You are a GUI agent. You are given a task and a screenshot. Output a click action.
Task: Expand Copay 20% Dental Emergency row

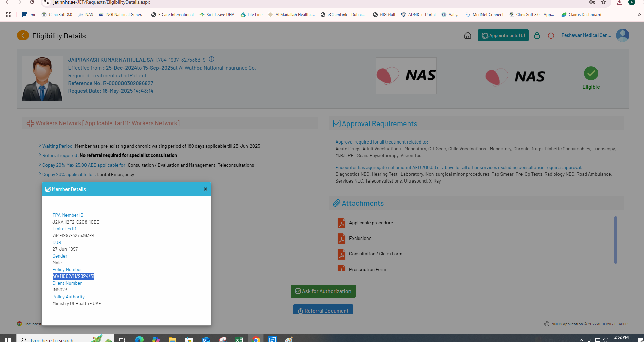point(40,174)
